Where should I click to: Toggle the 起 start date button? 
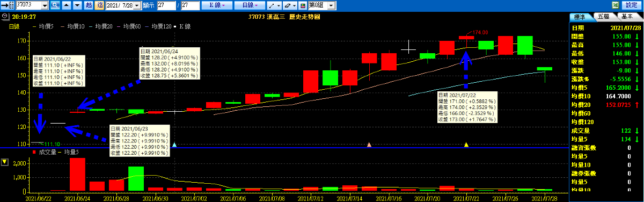point(89,5)
